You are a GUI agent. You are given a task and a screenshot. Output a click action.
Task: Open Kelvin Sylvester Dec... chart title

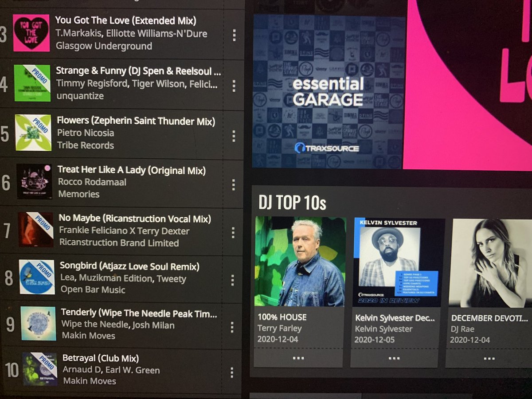pyautogui.click(x=395, y=318)
